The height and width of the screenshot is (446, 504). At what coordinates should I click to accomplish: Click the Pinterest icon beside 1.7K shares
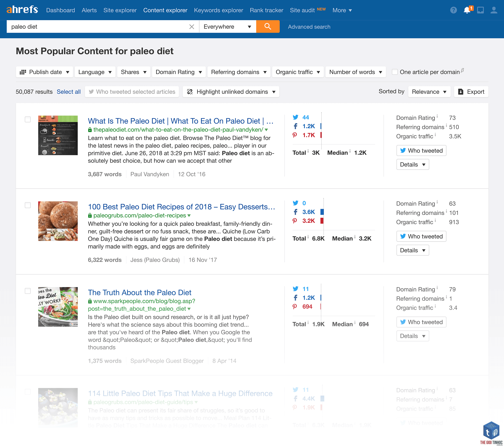click(x=295, y=135)
